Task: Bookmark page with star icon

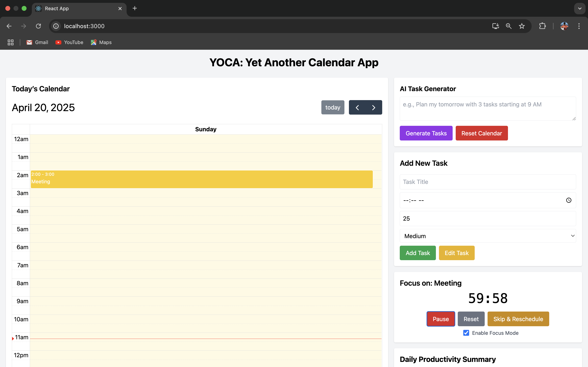Action: [522, 26]
